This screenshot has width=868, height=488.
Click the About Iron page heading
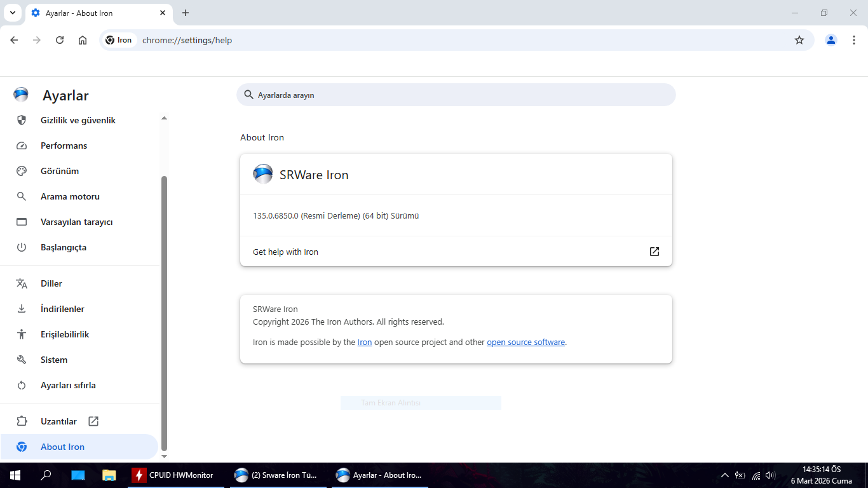262,137
